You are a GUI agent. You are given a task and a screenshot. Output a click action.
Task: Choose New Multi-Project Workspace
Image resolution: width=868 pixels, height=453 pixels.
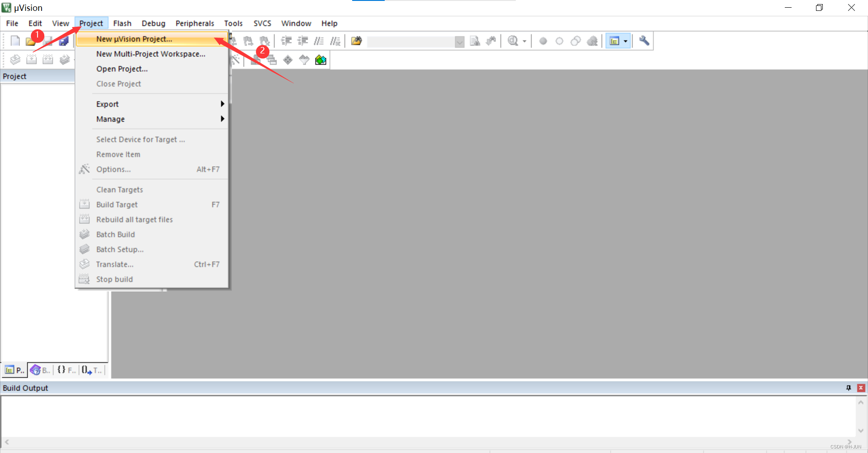coord(151,54)
